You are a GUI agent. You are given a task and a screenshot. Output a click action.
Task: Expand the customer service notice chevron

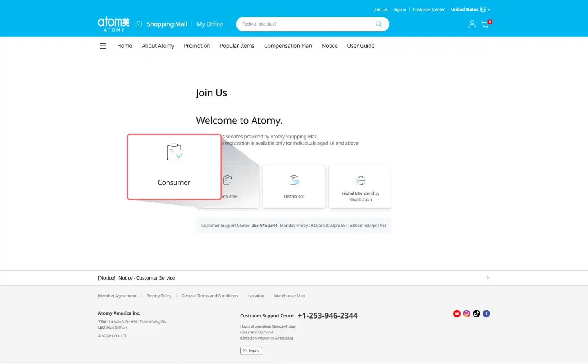pyautogui.click(x=488, y=278)
